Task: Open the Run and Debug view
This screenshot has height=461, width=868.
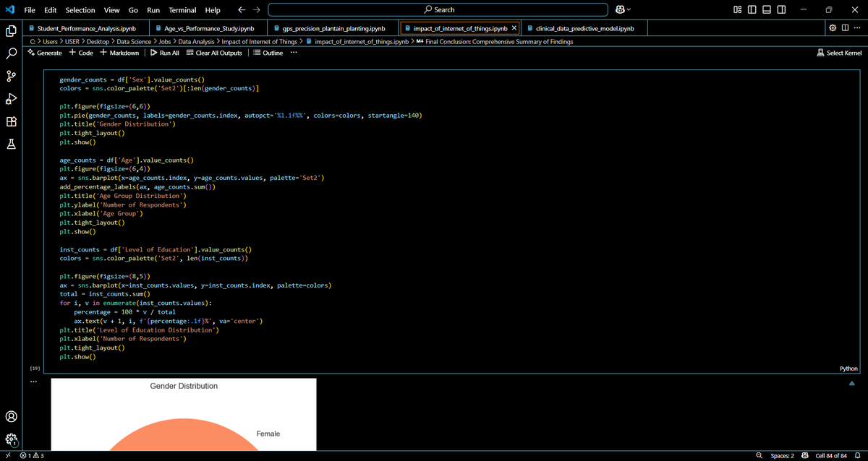Action: pos(11,99)
